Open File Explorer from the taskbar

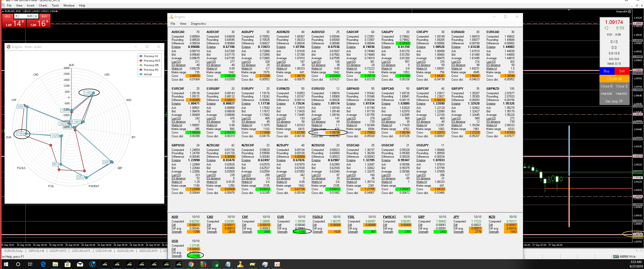tap(55, 264)
